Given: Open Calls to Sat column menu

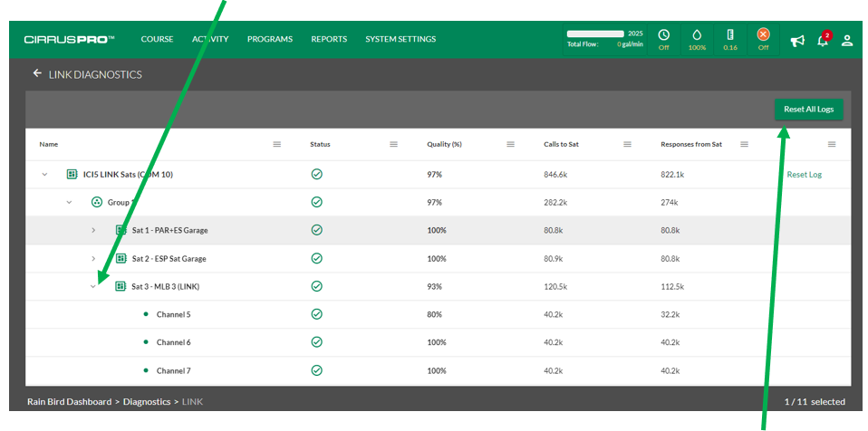Looking at the screenshot, I should 627,144.
